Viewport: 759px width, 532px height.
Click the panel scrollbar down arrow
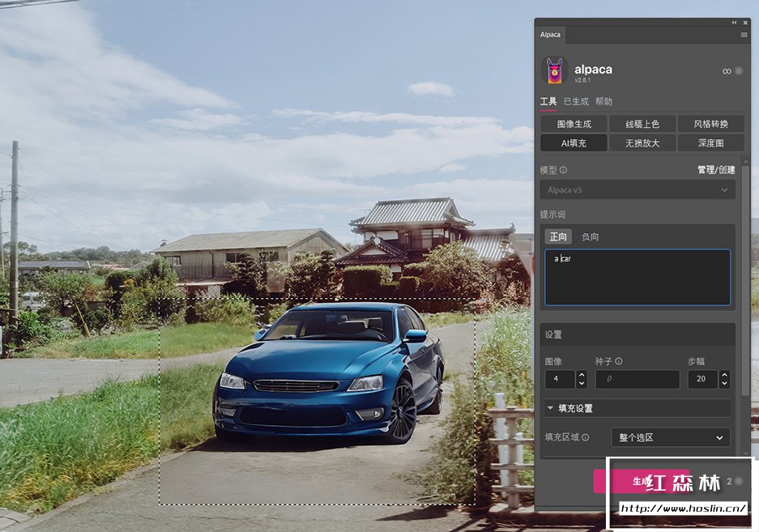[x=745, y=453]
